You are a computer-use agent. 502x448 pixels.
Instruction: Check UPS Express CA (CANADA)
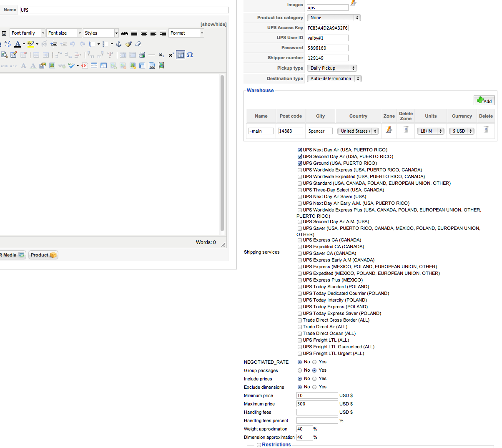(x=300, y=240)
